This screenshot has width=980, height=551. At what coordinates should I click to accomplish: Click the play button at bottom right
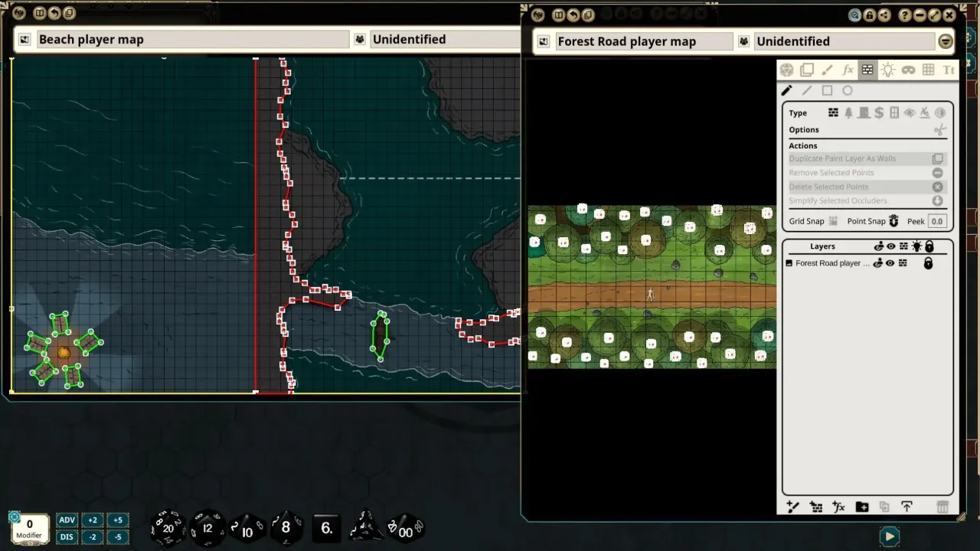click(889, 536)
